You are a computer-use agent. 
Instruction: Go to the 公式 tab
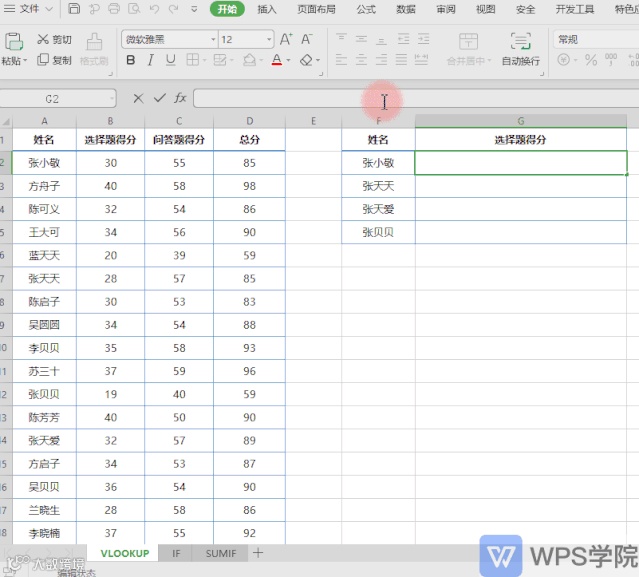pos(366,9)
